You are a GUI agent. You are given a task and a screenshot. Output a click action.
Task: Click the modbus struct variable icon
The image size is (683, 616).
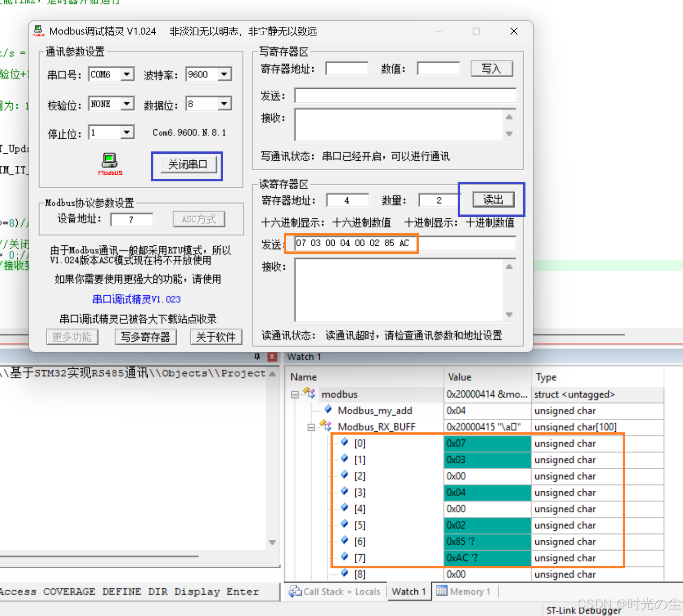tap(309, 393)
